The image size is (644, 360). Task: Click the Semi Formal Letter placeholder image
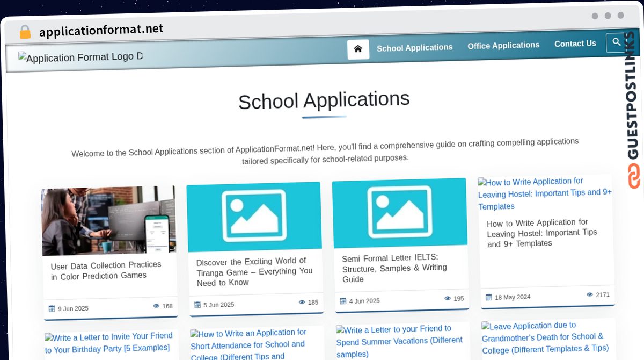coord(400,212)
